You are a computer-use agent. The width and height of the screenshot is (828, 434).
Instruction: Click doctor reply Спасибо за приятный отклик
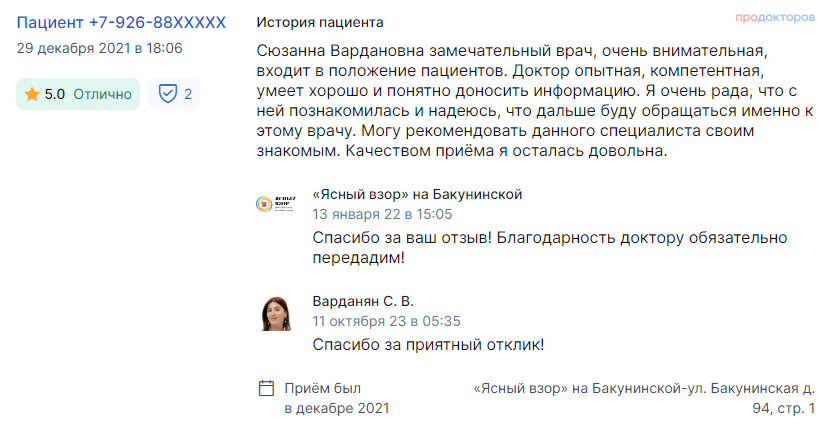(428, 345)
